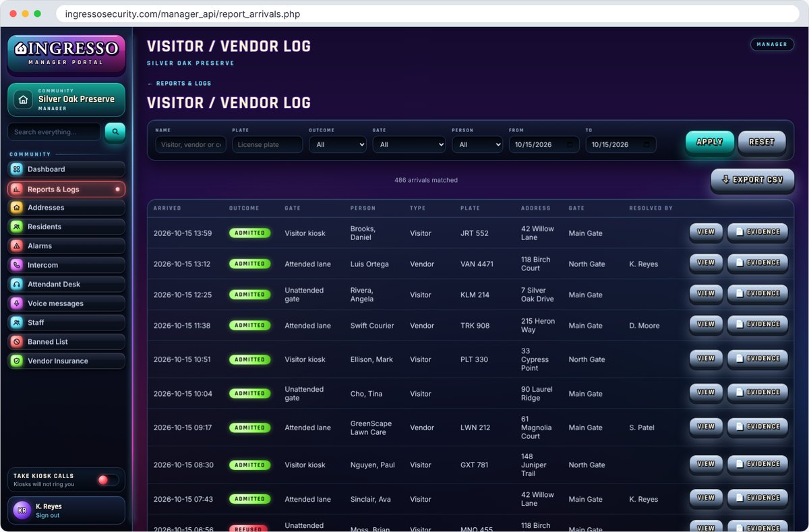Click resolved by D. Moore cell
Viewport: 809px width, 532px height.
(x=645, y=326)
